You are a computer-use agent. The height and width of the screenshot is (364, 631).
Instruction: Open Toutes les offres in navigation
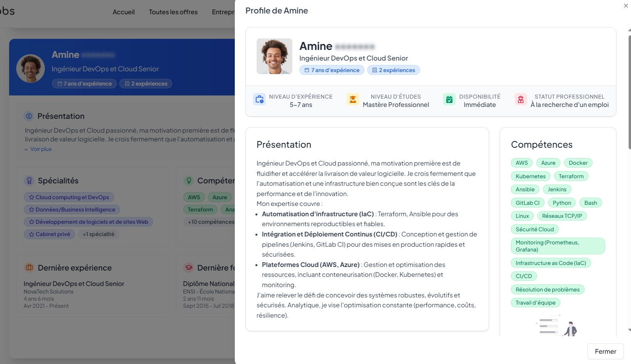pyautogui.click(x=173, y=12)
